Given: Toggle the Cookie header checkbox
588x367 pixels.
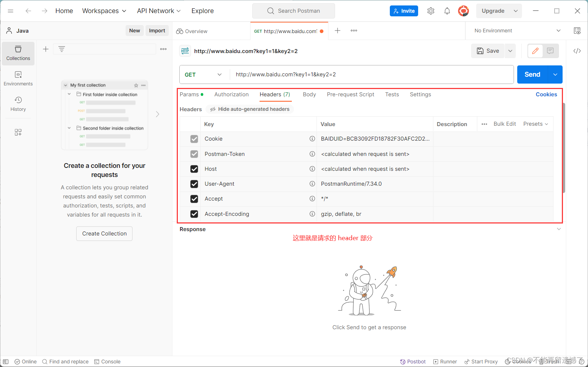Looking at the screenshot, I should click(x=194, y=139).
